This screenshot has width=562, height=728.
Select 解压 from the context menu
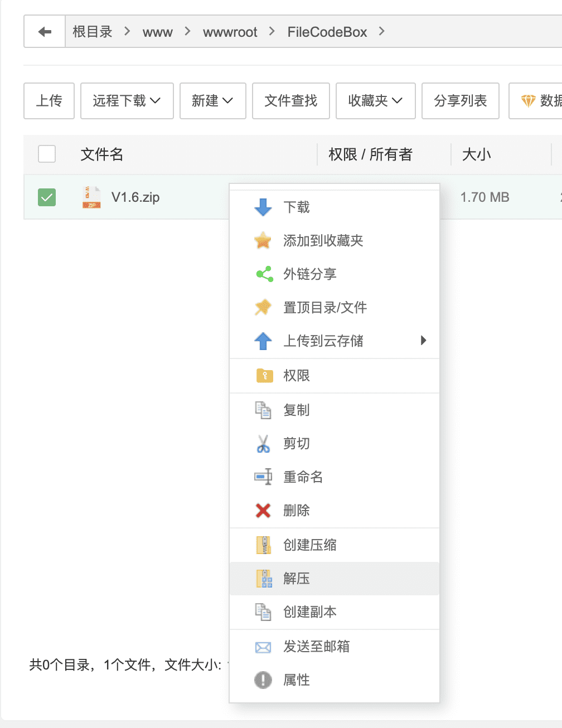(x=296, y=579)
